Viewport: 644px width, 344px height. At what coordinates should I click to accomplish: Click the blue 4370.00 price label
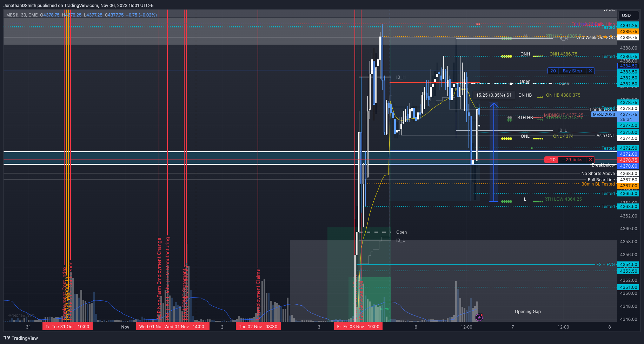point(629,166)
